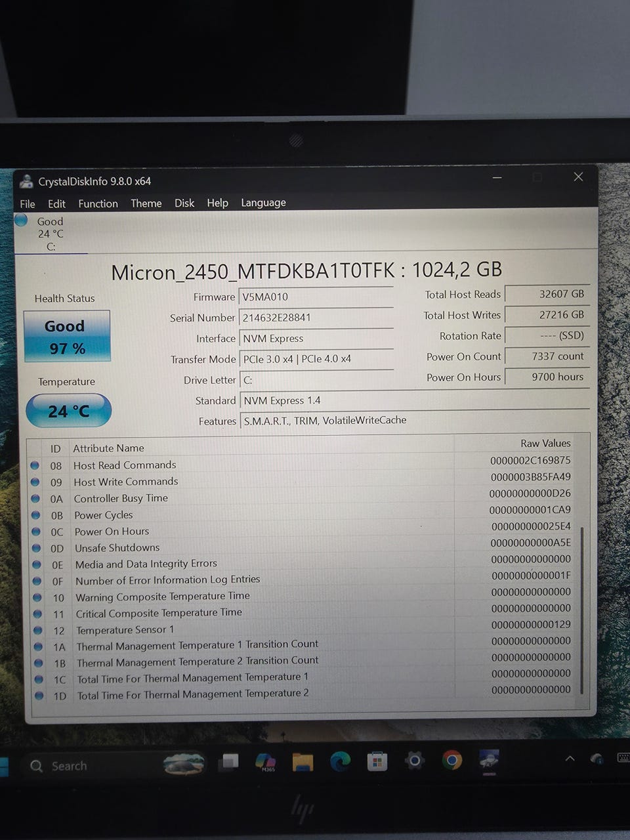Screen dimensions: 630x840
Task: Click the status dot for Temperature Sensor 1
Action: (x=38, y=629)
